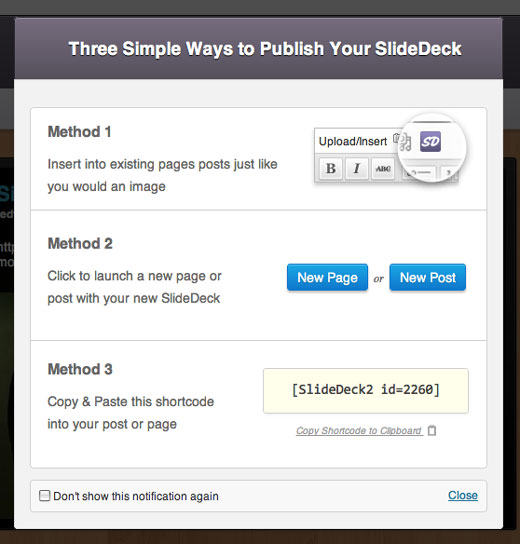The height and width of the screenshot is (544, 520).
Task: Click the bullet list icon in magnifier
Action: click(418, 172)
